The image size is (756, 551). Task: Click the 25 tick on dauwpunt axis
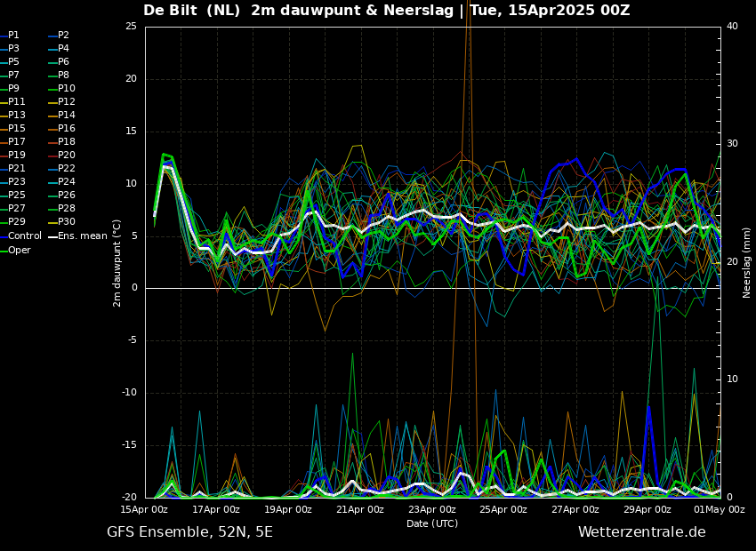131,27
